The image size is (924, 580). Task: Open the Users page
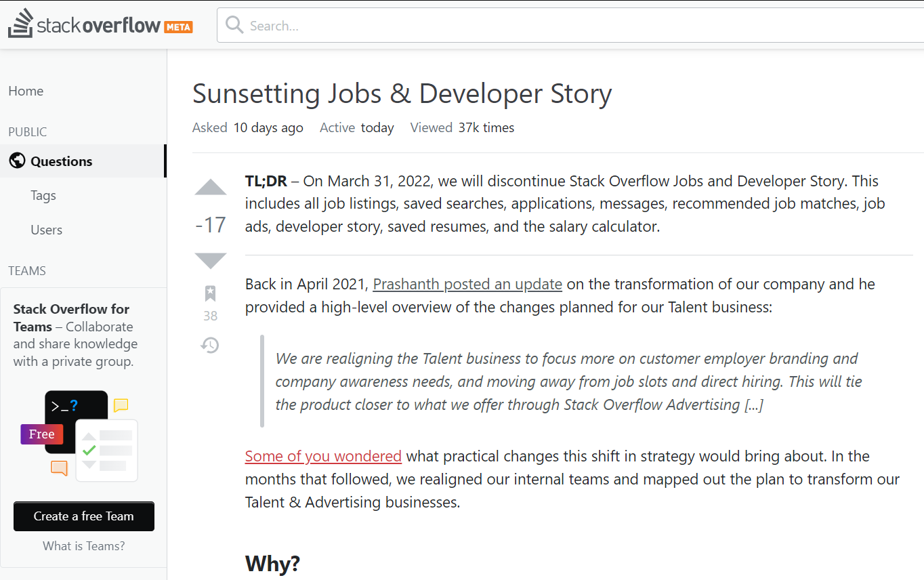[46, 230]
